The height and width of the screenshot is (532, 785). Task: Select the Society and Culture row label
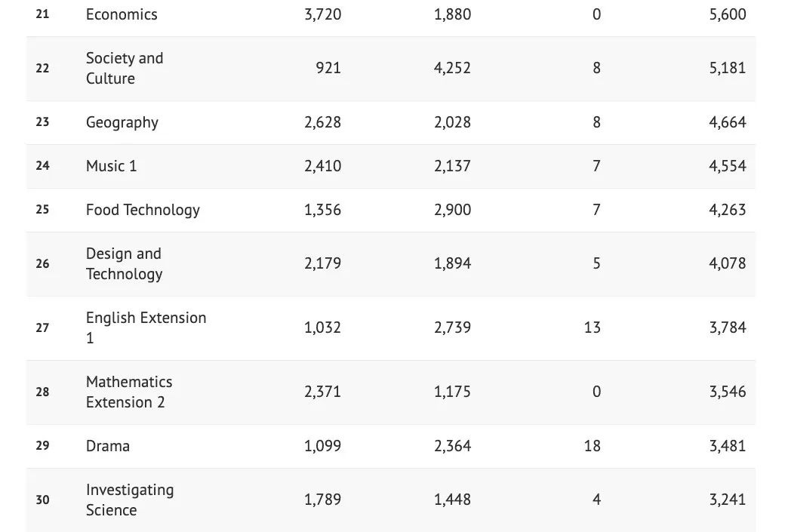[125, 68]
